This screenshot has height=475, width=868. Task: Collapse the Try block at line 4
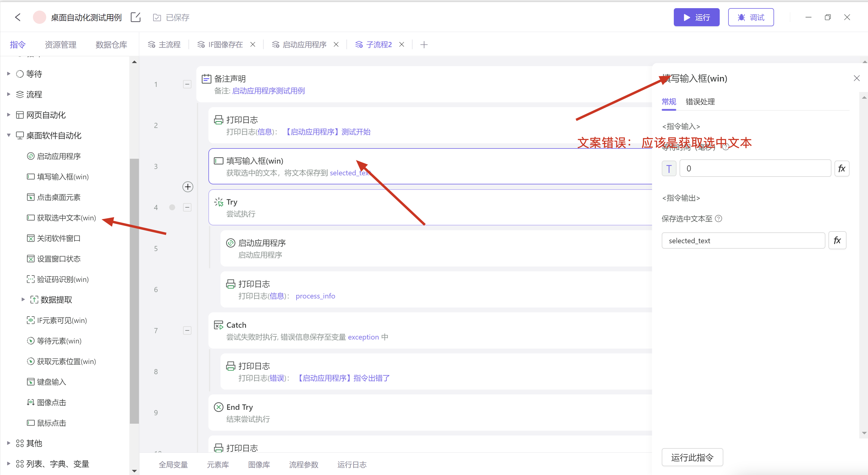tap(187, 207)
